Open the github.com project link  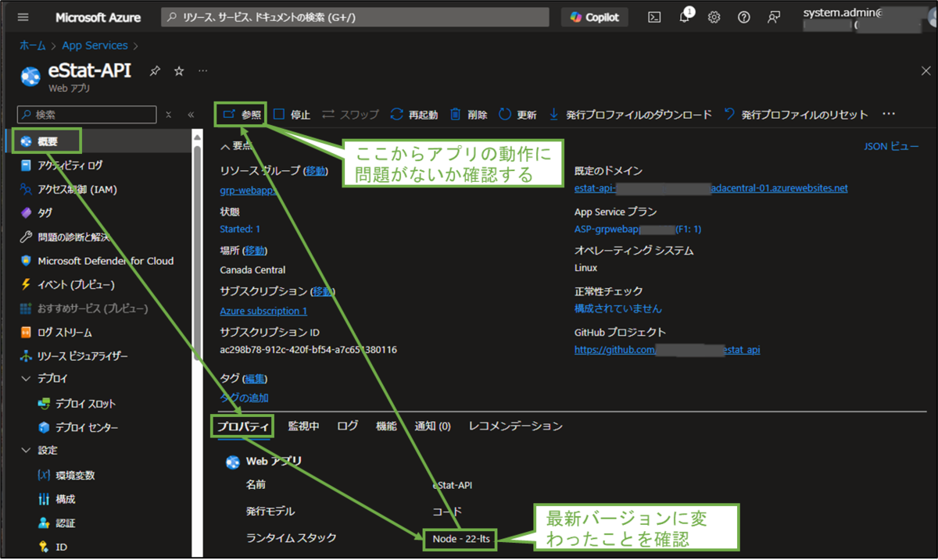point(667,350)
